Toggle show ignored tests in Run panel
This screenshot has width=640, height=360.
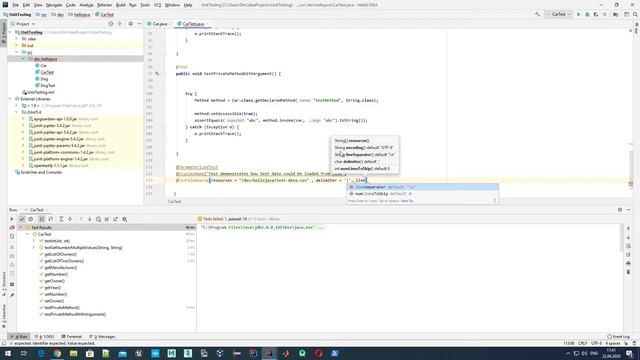pos(31,219)
